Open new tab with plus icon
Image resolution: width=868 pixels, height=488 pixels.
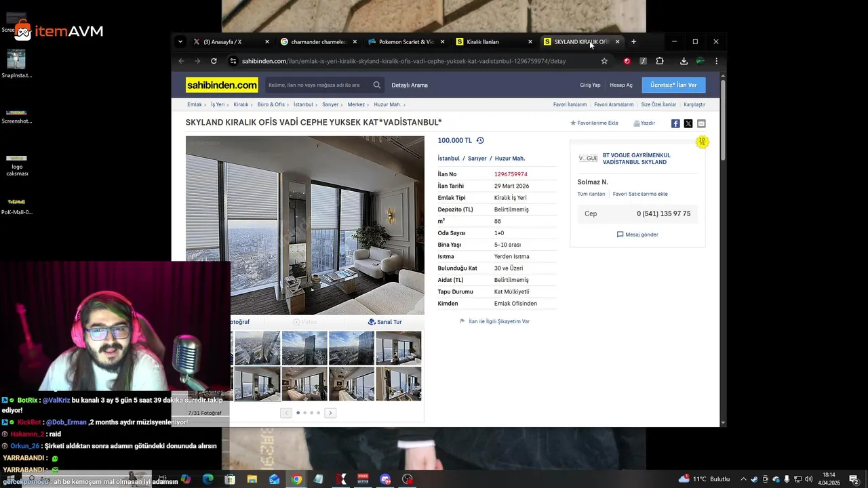(x=633, y=41)
